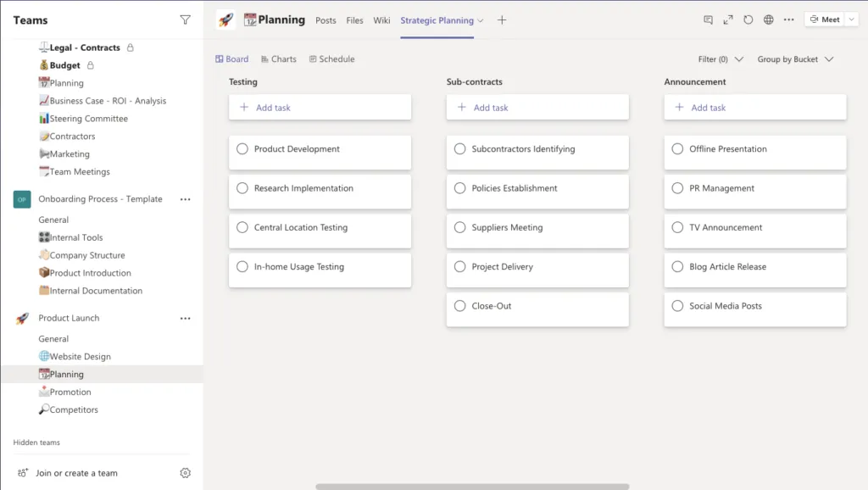Image resolution: width=868 pixels, height=490 pixels.
Task: Expand tab with the expand arrows icon
Action: tap(728, 20)
